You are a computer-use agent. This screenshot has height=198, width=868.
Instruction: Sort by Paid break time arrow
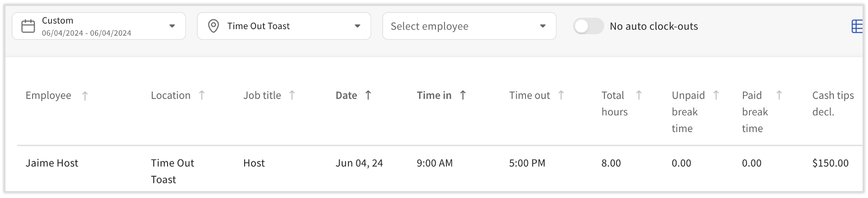pyautogui.click(x=779, y=95)
